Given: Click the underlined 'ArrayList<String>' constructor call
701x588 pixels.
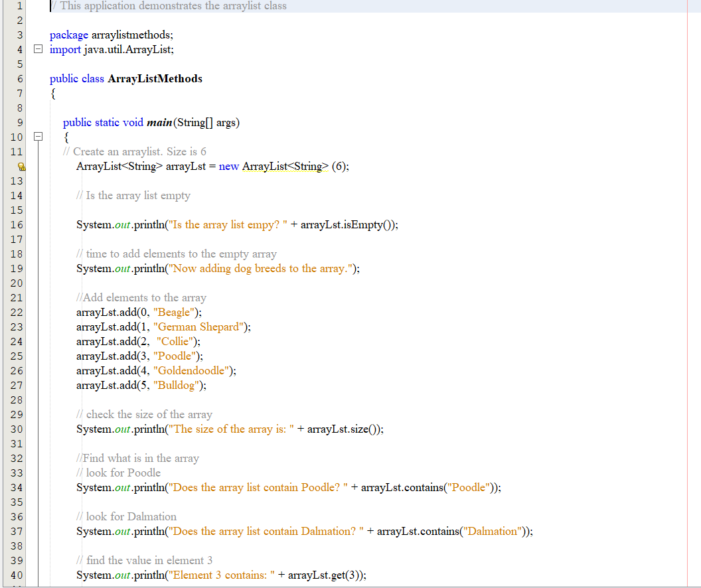Looking at the screenshot, I should pos(285,167).
